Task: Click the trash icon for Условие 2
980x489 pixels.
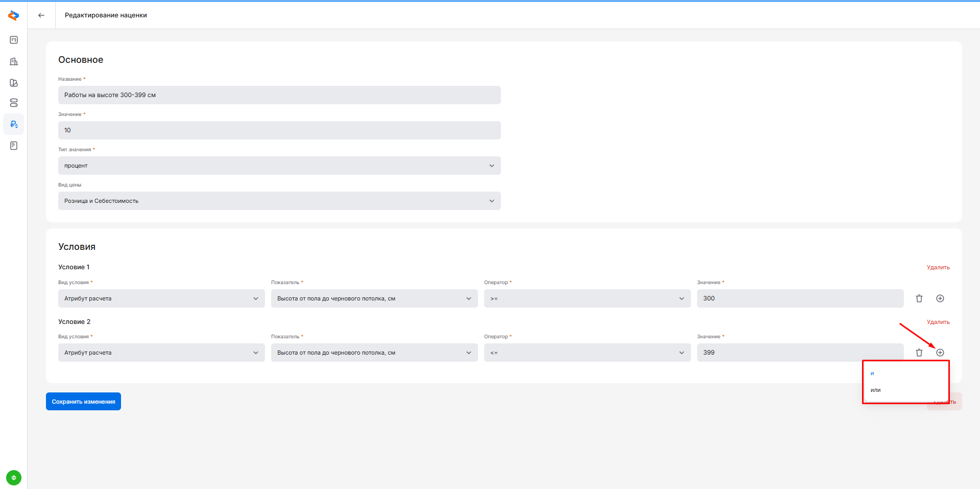Action: pos(919,353)
